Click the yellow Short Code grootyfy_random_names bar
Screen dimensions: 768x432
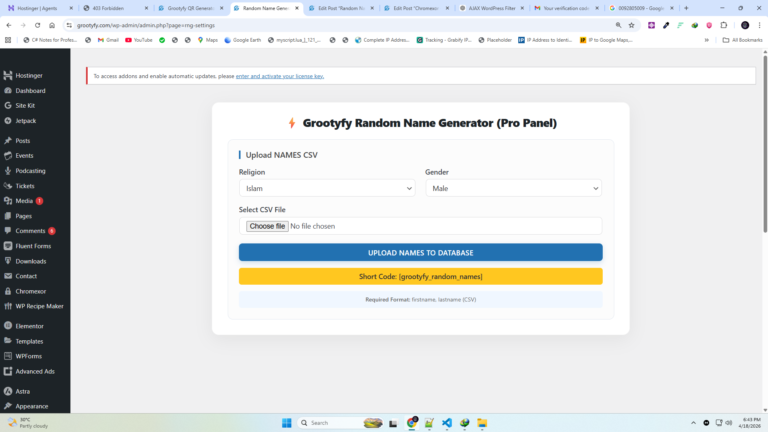point(421,276)
